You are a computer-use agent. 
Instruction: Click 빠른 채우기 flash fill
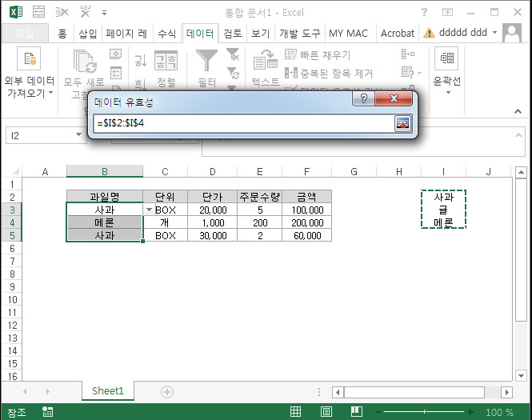pyautogui.click(x=318, y=54)
